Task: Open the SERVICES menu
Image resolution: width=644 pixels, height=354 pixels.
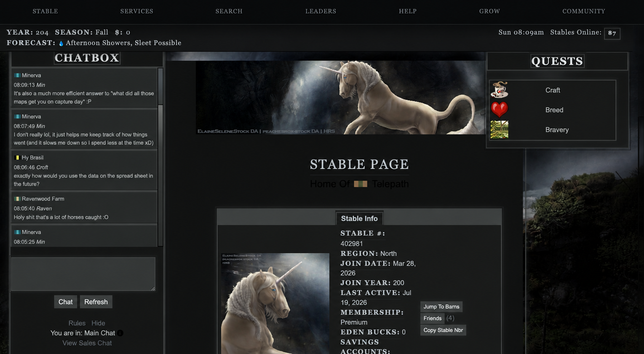Action: [x=137, y=11]
